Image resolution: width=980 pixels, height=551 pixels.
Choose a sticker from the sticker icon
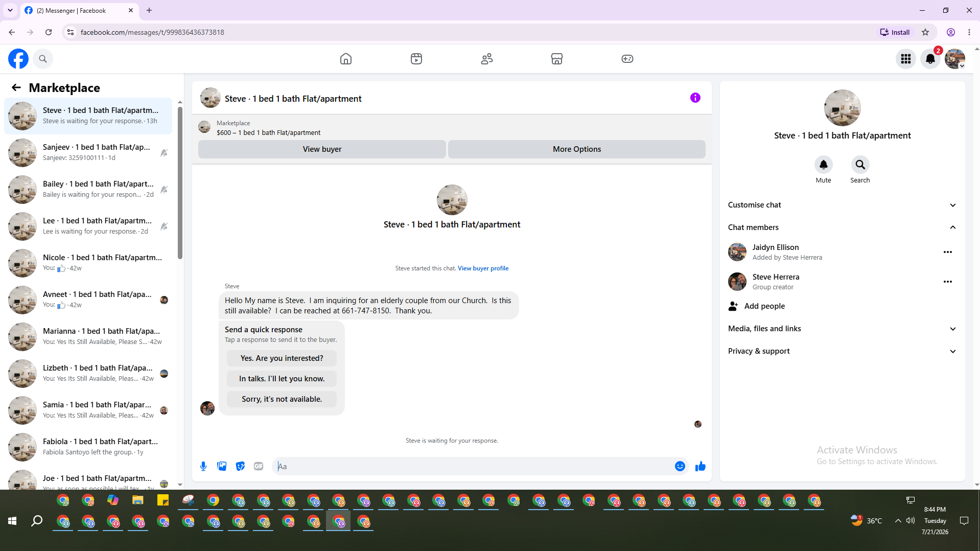(240, 466)
